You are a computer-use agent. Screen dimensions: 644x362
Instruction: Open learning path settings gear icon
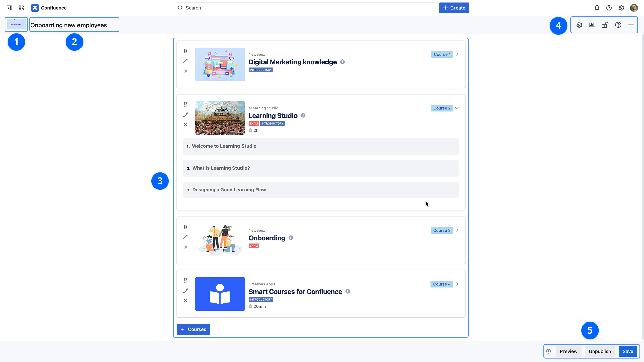(x=579, y=25)
